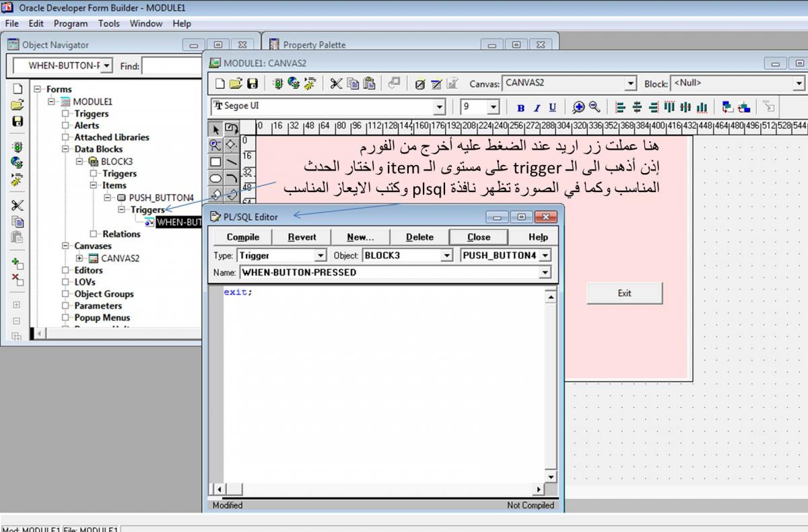This screenshot has width=808, height=532.
Task: Open the Tools menu
Action: tap(108, 24)
